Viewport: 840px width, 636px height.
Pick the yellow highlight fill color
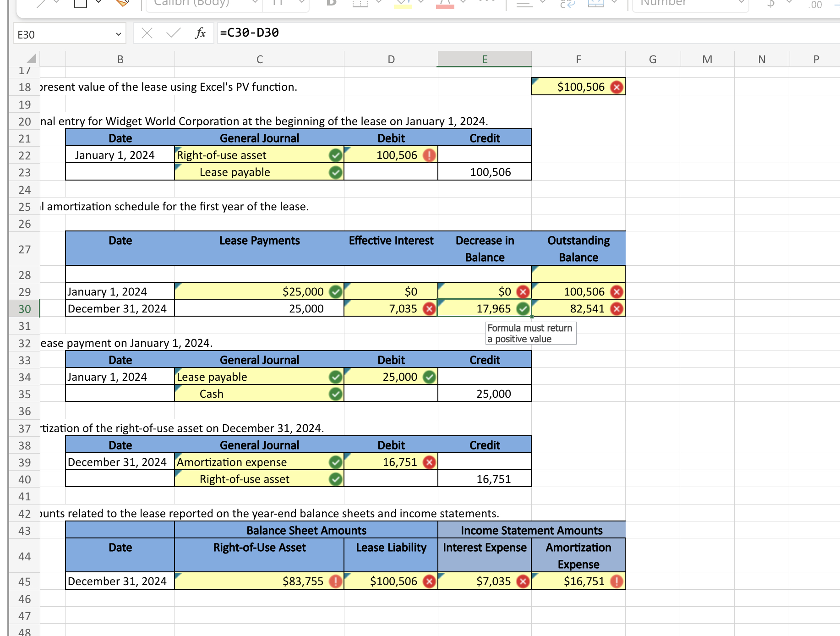[x=403, y=5]
